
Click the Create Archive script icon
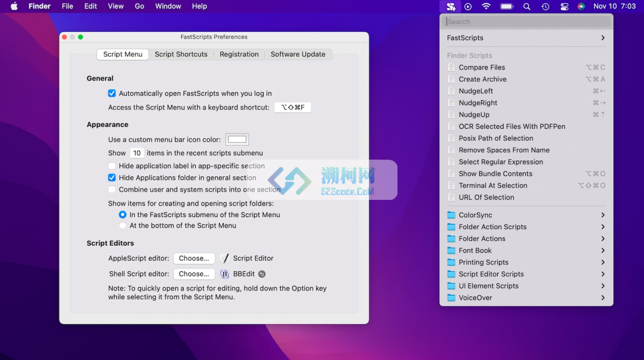coord(451,79)
